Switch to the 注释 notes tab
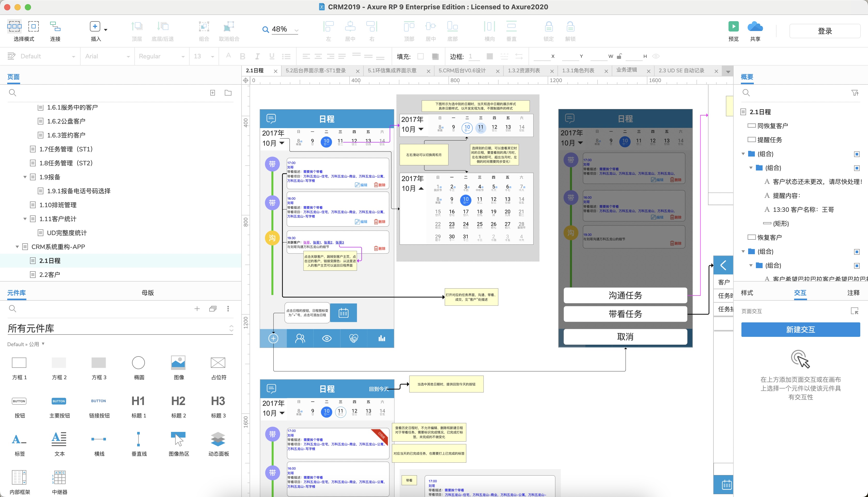The height and width of the screenshot is (497, 868). click(x=853, y=292)
